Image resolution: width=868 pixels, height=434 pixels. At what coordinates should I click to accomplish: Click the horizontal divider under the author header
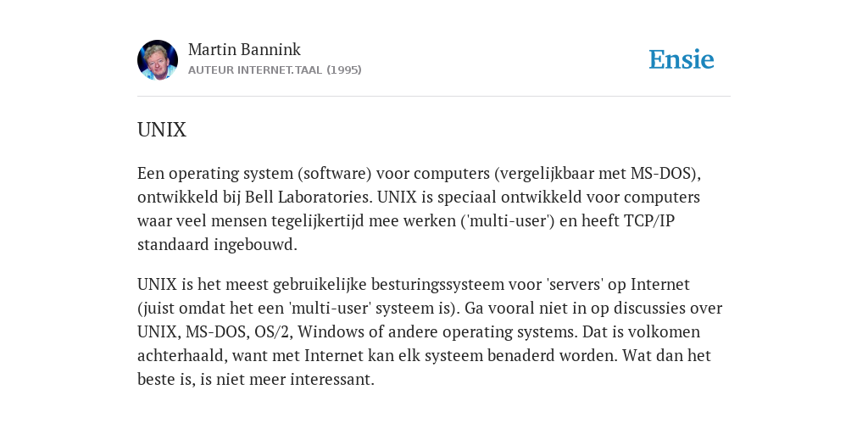[x=434, y=97]
